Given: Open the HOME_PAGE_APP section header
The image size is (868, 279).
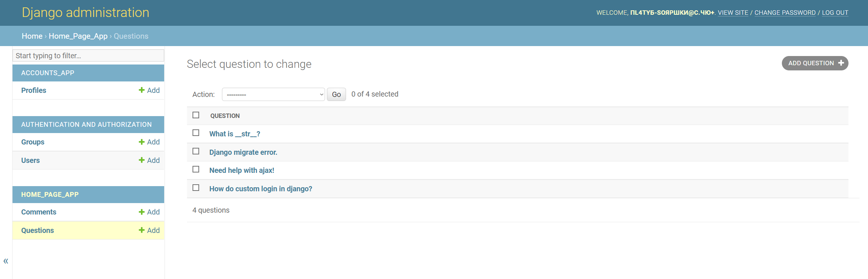Looking at the screenshot, I should (x=50, y=195).
